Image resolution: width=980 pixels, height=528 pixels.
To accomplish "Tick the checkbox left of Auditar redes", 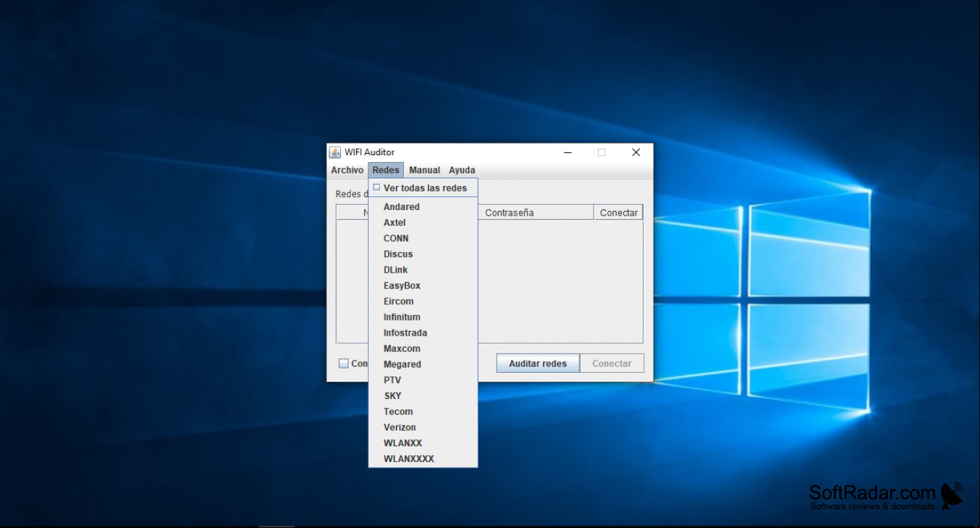I will pos(344,364).
